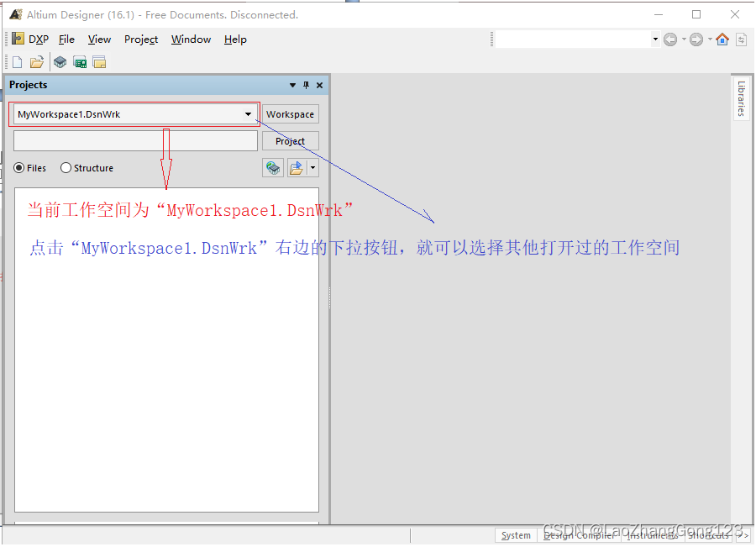The width and height of the screenshot is (756, 547).
Task: Open an existing document via folder icon
Action: tap(37, 62)
